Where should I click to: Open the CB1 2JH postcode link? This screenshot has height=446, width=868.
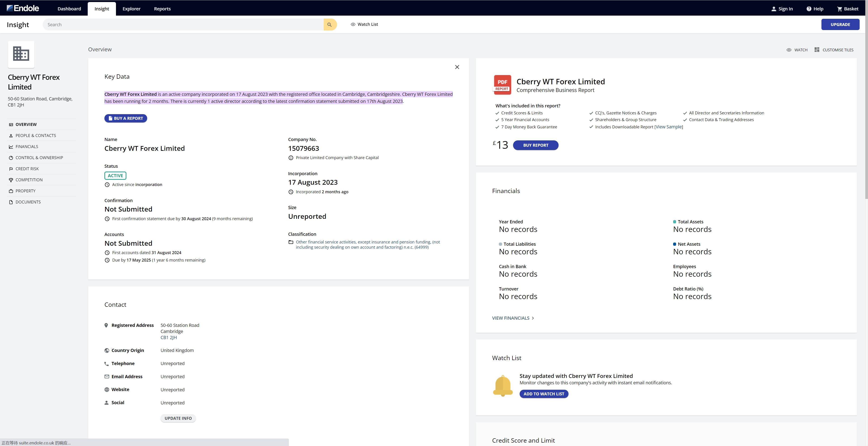point(168,337)
